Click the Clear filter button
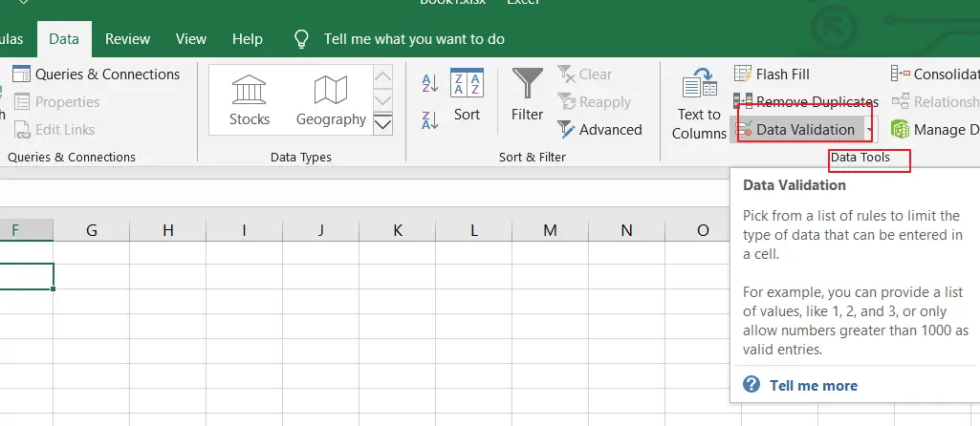Screen dimensions: 980x426 tap(585, 74)
